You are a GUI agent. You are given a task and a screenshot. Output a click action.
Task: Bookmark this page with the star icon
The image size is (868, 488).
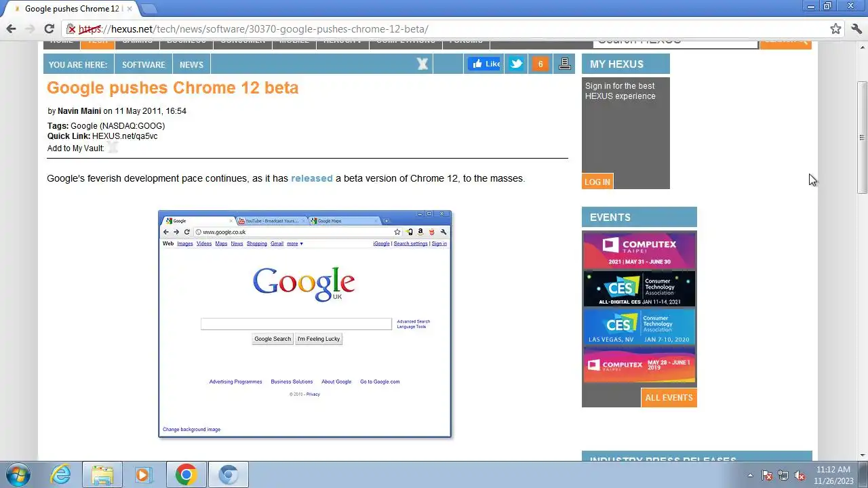[x=836, y=28]
